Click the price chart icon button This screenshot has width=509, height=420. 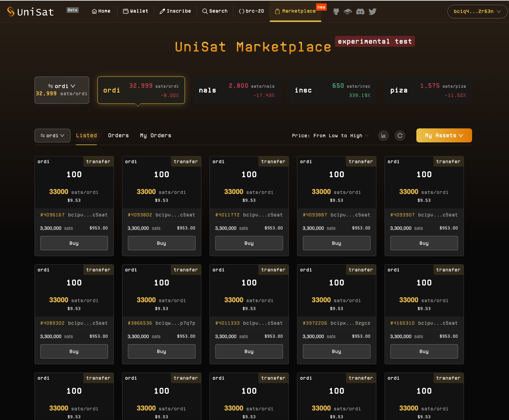(384, 136)
